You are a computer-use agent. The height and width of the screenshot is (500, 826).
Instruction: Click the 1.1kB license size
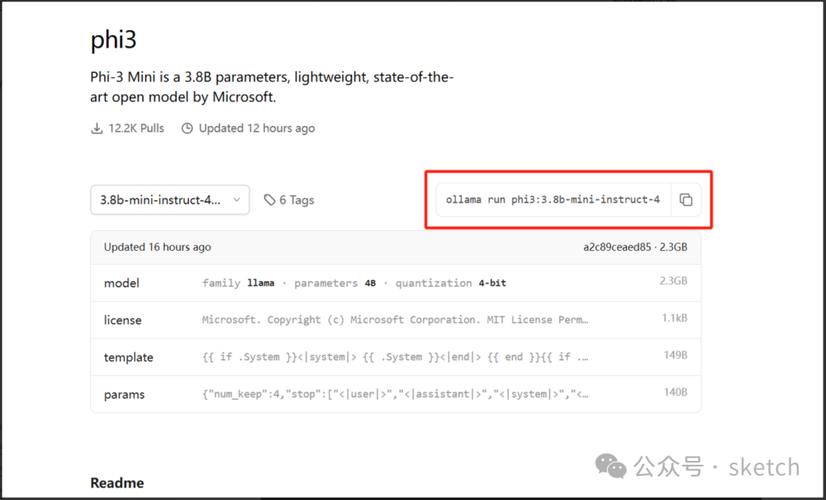(675, 318)
